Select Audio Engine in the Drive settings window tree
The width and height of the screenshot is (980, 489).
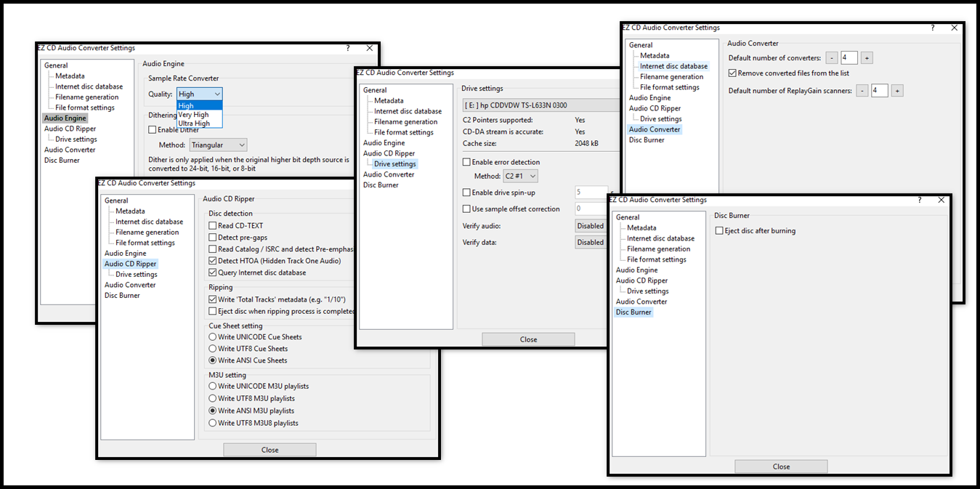(384, 143)
